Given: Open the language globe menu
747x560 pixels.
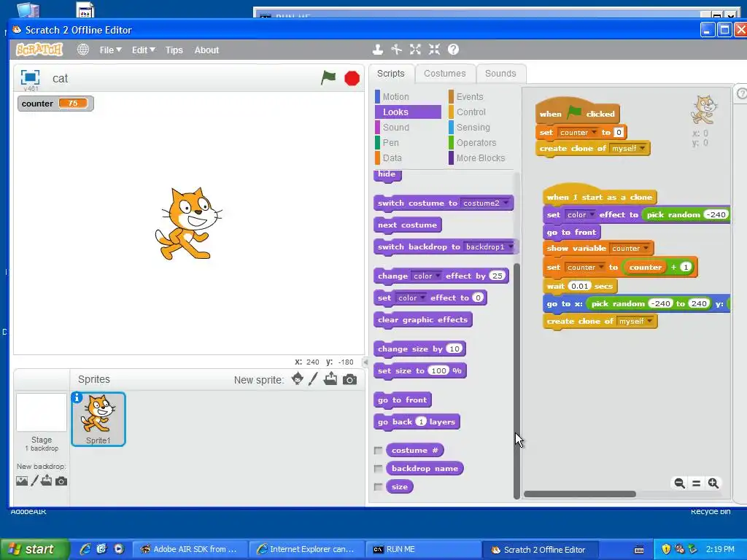Looking at the screenshot, I should click(x=83, y=50).
